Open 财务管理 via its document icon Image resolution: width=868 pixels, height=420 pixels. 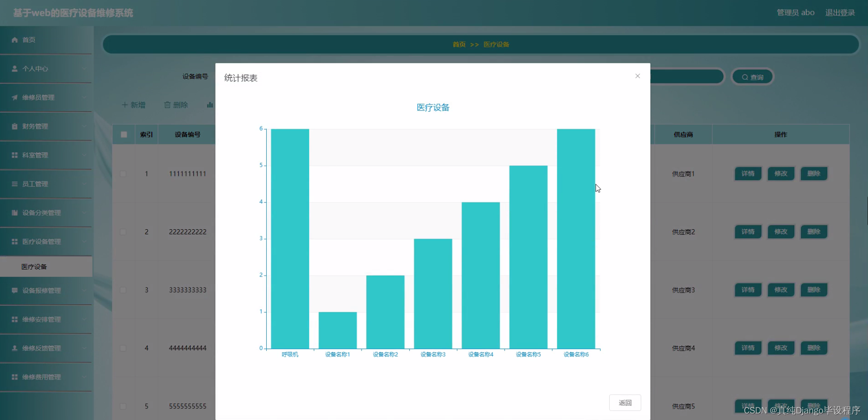pos(14,126)
